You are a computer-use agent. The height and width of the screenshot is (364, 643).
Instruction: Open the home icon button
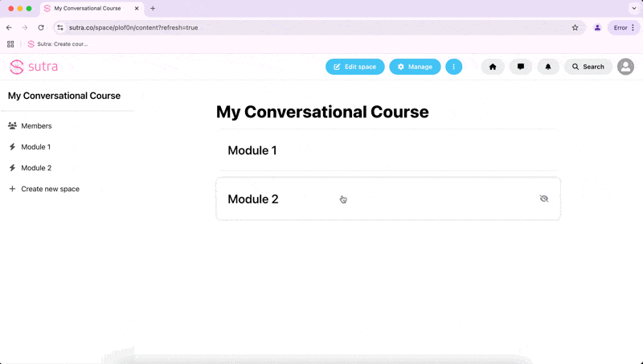point(493,67)
